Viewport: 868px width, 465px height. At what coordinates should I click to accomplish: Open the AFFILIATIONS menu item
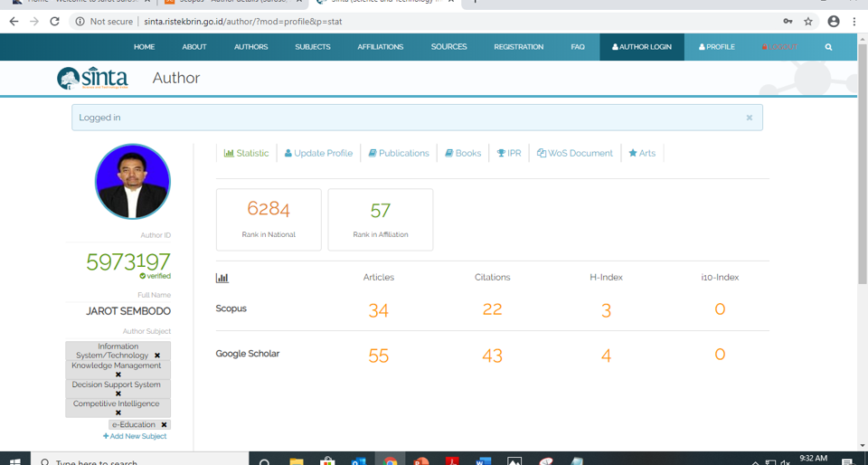coord(380,47)
